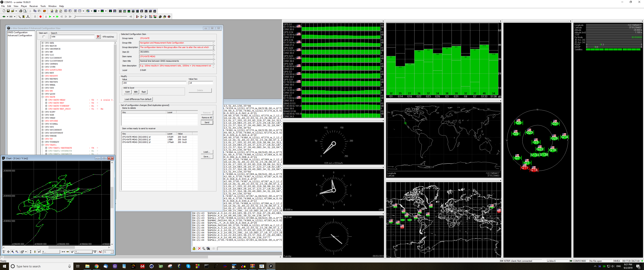Click the autobauding magic wand icon
Image resolution: width=644 pixels, height=270 pixels.
pos(19,17)
